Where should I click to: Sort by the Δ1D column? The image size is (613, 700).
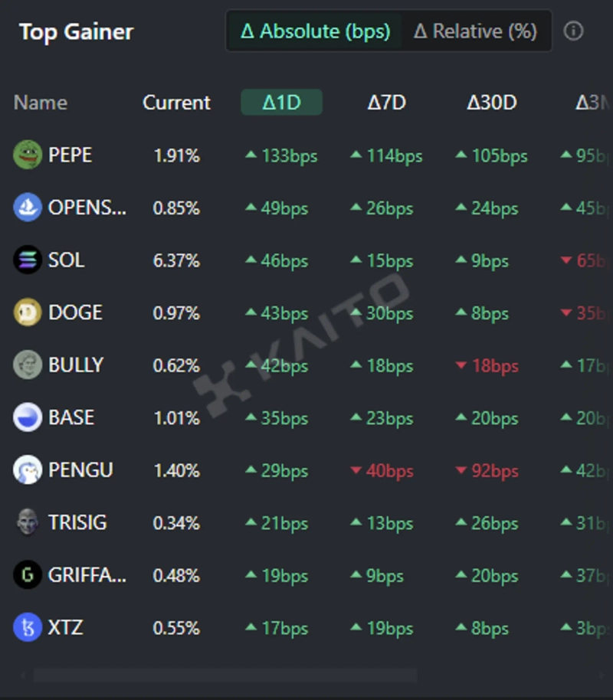point(281,103)
